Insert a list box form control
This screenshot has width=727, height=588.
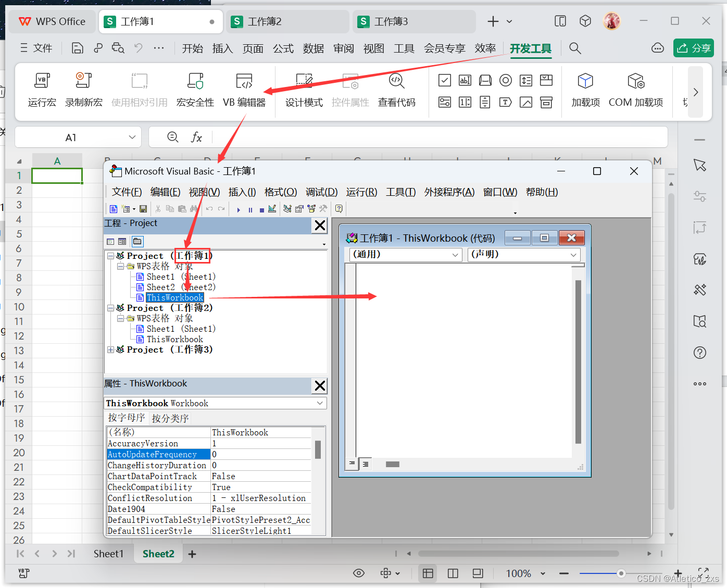[526, 80]
